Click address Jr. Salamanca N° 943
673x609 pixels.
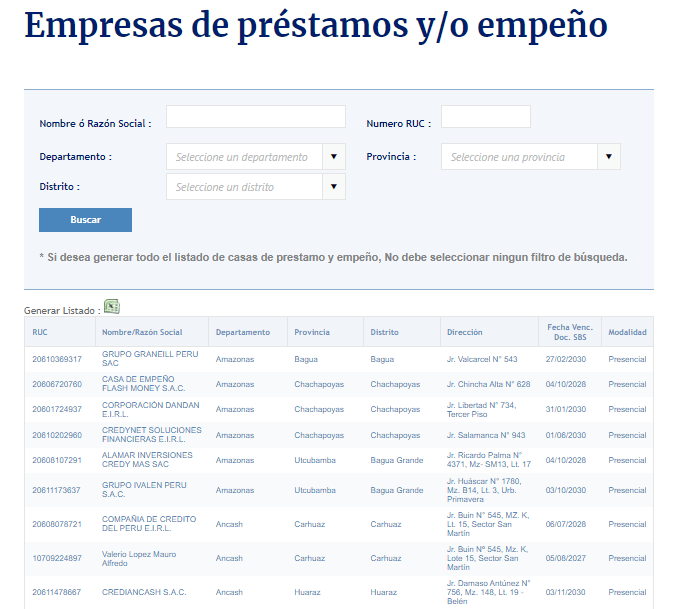[x=486, y=435]
